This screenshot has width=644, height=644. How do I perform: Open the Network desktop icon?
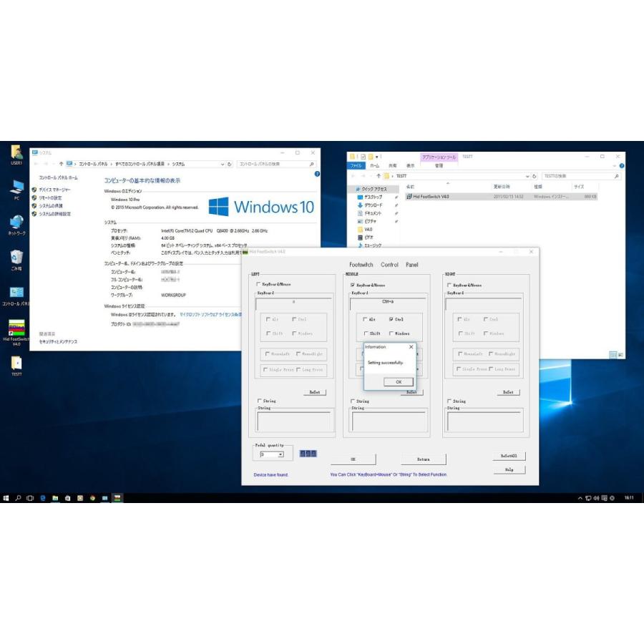[16, 223]
